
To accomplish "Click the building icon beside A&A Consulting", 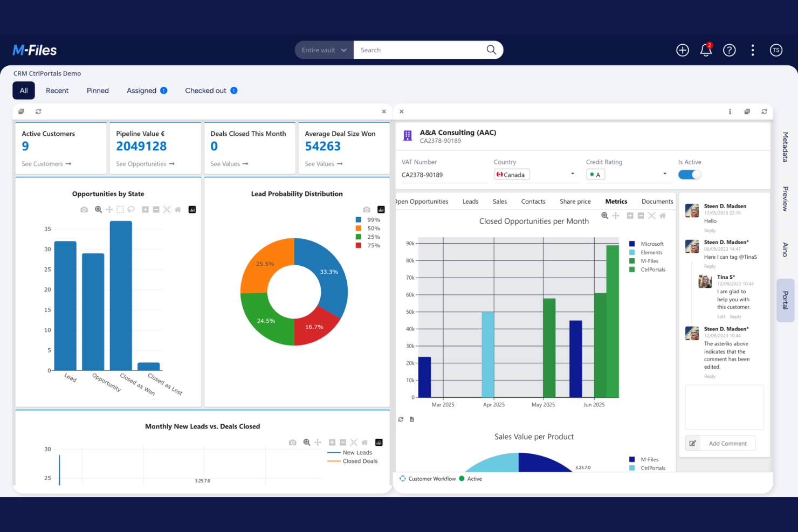I will [408, 136].
